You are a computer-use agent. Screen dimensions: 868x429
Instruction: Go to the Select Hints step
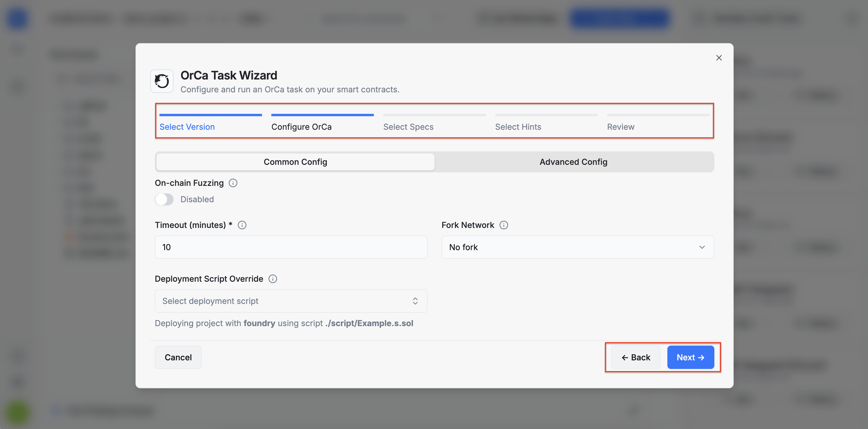[x=546, y=123]
